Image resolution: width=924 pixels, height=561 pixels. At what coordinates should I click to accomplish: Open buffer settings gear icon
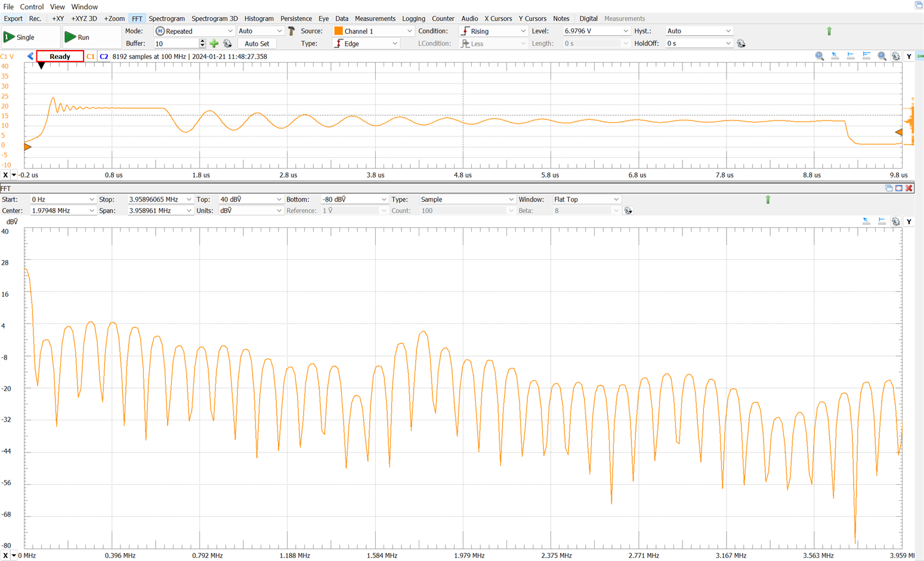coord(227,44)
